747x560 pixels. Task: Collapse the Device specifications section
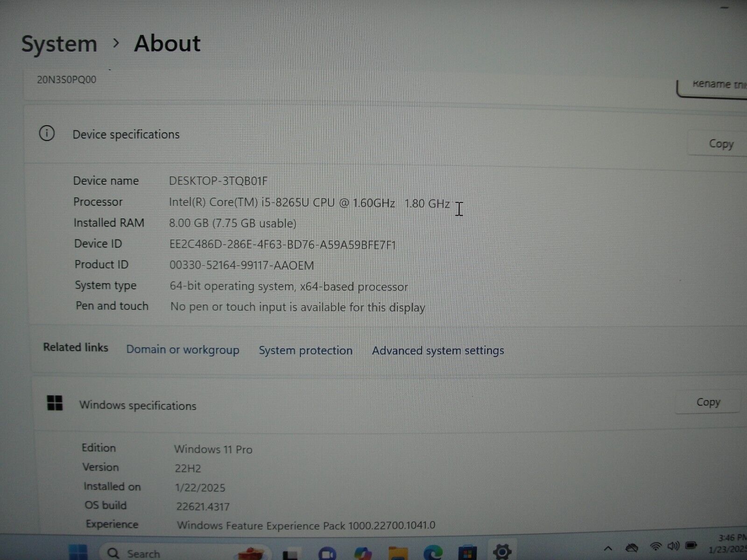pos(126,134)
